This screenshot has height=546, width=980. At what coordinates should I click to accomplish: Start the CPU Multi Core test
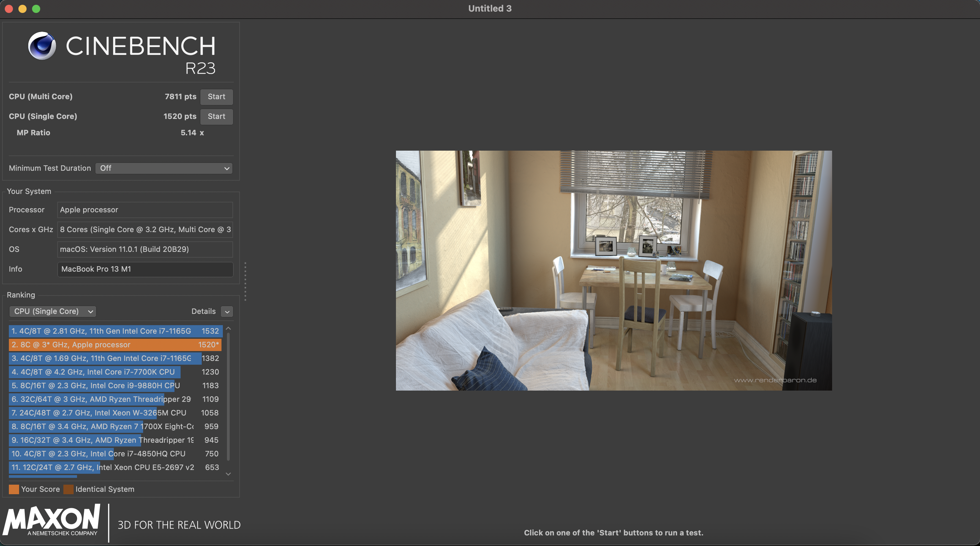[x=216, y=97]
